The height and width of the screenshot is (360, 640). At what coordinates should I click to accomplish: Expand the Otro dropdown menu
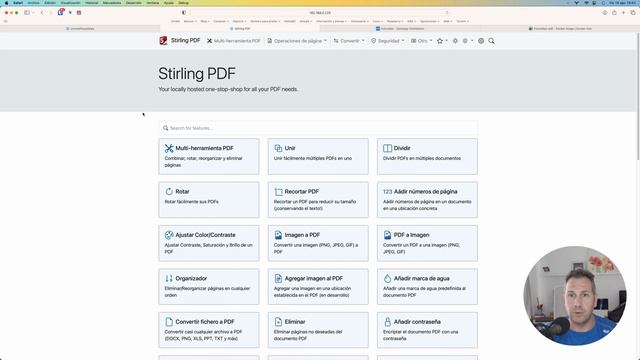tap(421, 41)
